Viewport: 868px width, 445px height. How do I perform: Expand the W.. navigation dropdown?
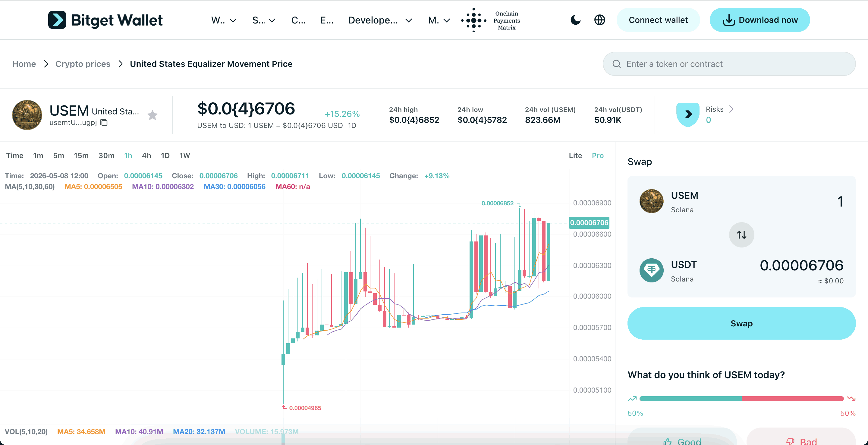tap(224, 20)
